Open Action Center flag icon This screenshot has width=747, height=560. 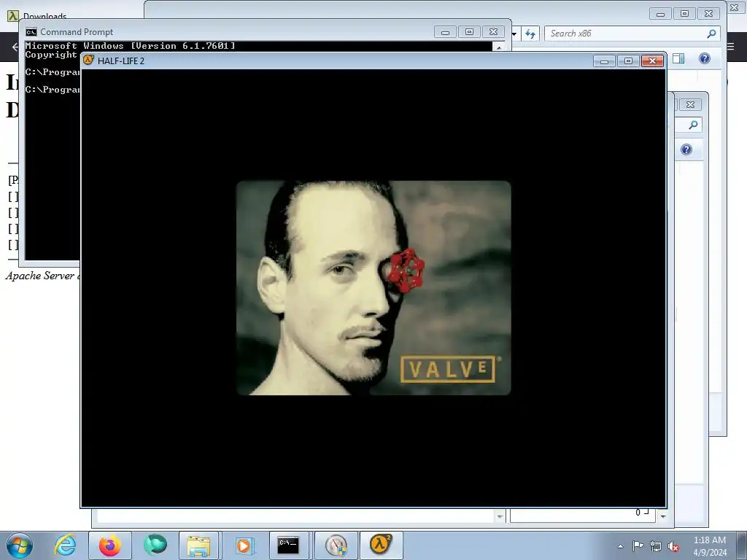[x=638, y=546]
